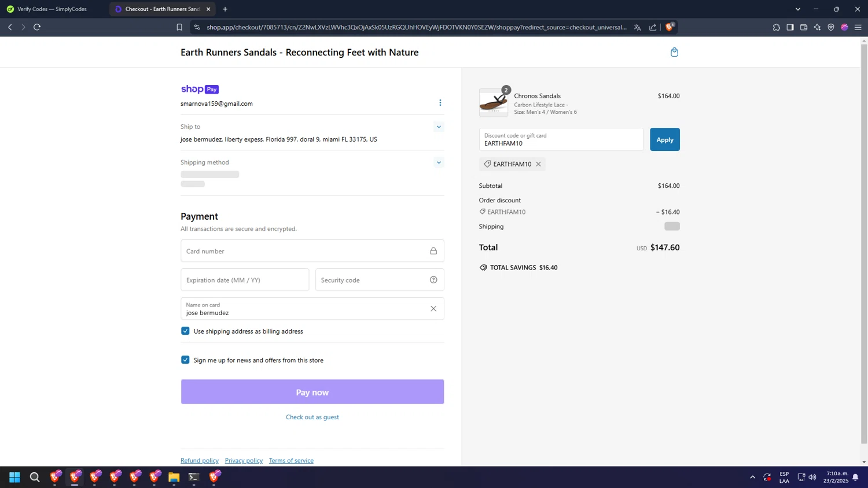This screenshot has height=488, width=868.
Task: Show hidden system tray icons
Action: tap(752, 477)
